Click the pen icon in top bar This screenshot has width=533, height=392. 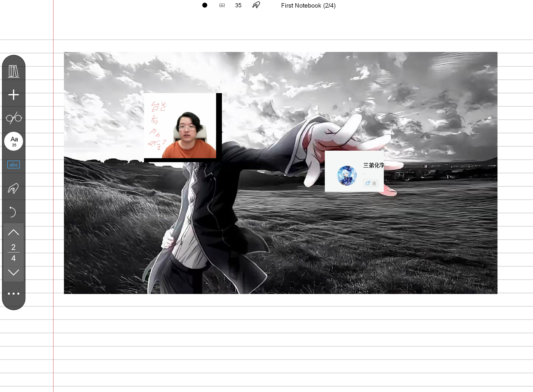click(x=256, y=5)
